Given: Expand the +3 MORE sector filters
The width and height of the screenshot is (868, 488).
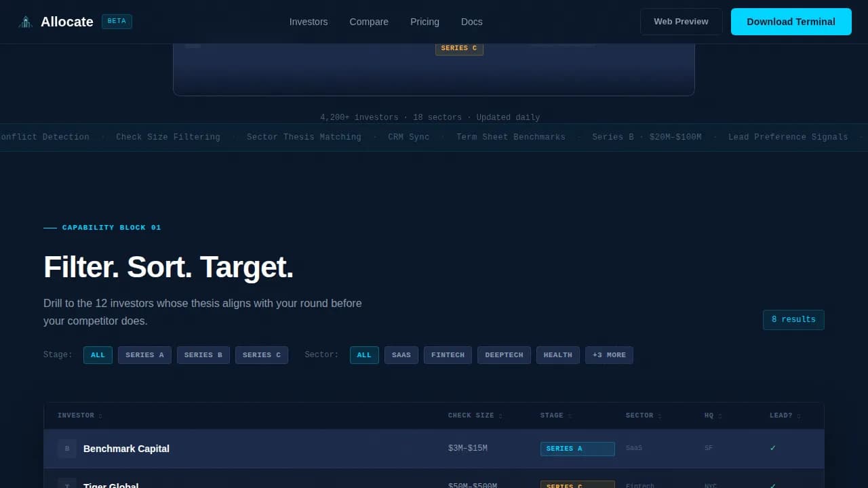Looking at the screenshot, I should tap(609, 354).
